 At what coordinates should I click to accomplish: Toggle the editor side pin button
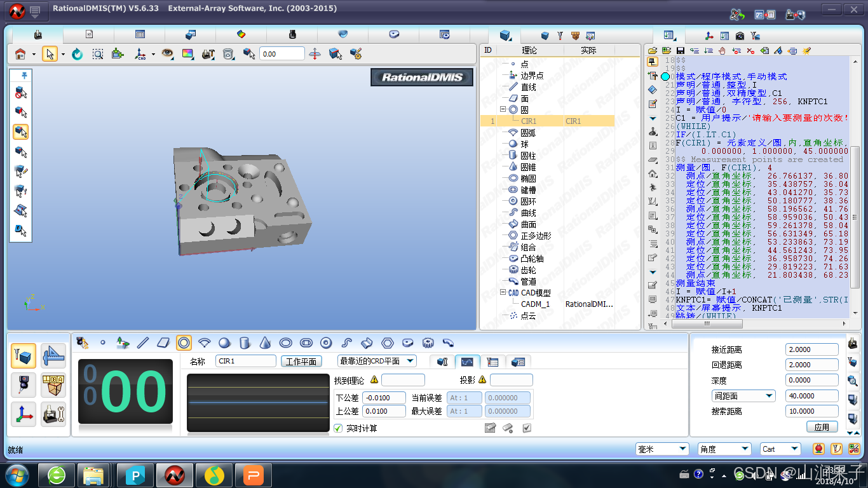pos(653,62)
